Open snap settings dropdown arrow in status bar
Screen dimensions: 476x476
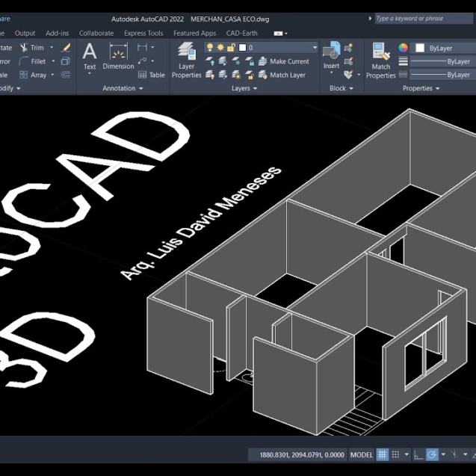(x=407, y=454)
